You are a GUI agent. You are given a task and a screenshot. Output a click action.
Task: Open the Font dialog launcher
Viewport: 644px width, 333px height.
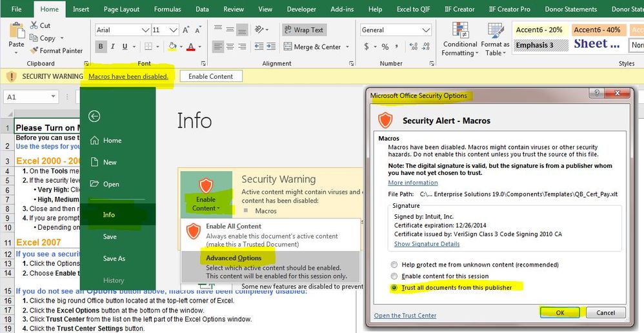(x=203, y=63)
